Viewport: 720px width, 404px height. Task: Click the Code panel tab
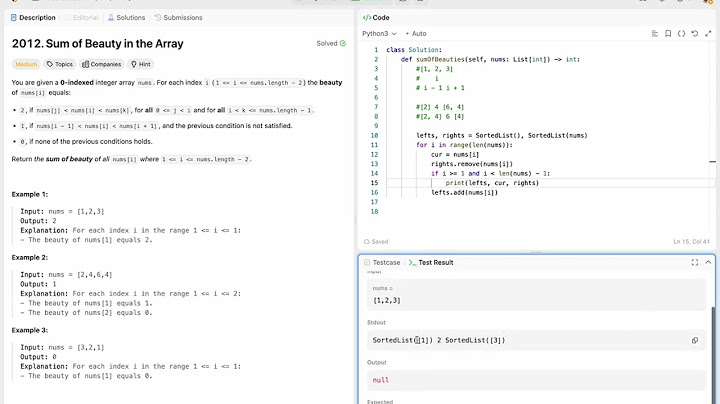pos(376,17)
